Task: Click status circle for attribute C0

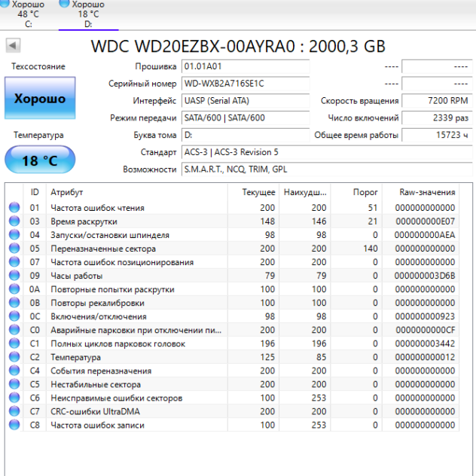Action: coord(14,330)
